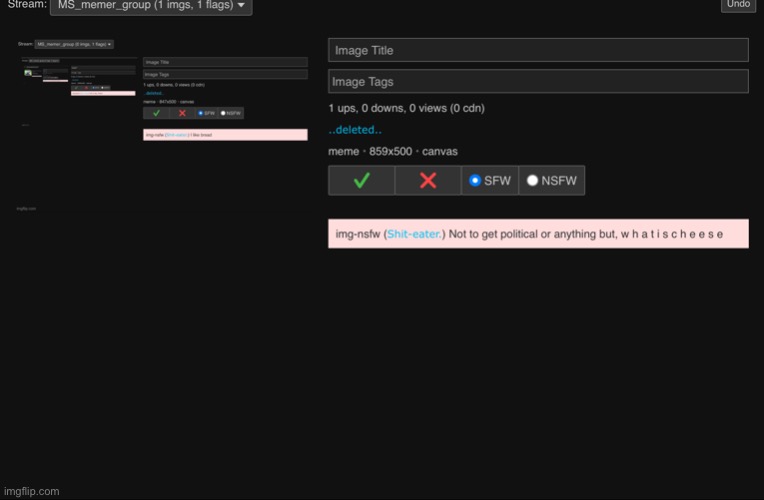Image resolution: width=764 pixels, height=500 pixels.
Task: Click the small ..deleted.. link in the thumbnail
Action: [x=153, y=93]
